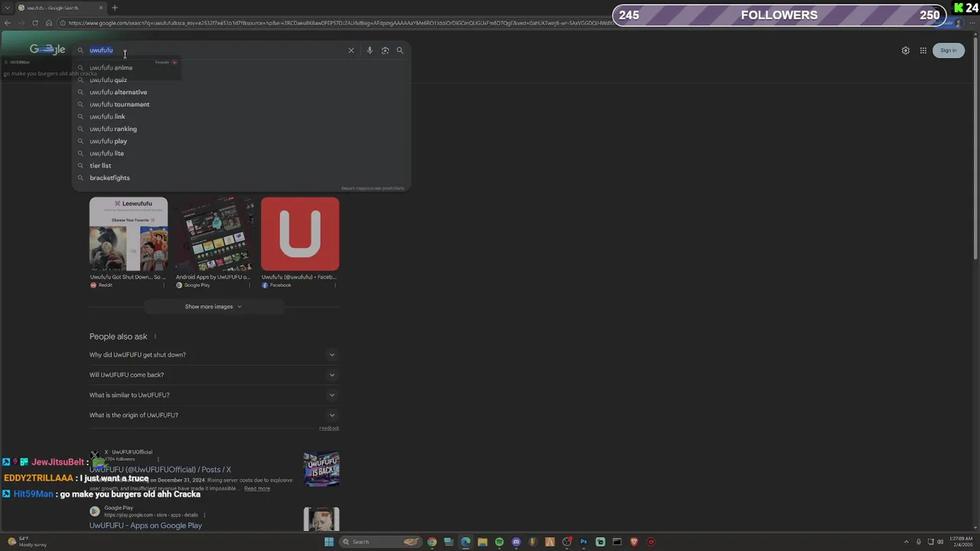Viewport: 980px width, 551px height.
Task: Choose the "uwufufu alternative" suggestion
Action: pyautogui.click(x=241, y=92)
